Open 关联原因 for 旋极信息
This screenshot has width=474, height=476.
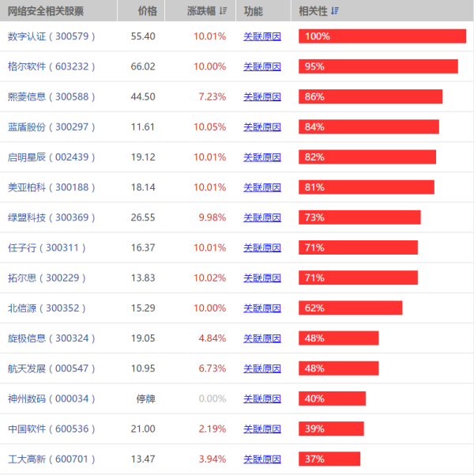pyautogui.click(x=262, y=338)
